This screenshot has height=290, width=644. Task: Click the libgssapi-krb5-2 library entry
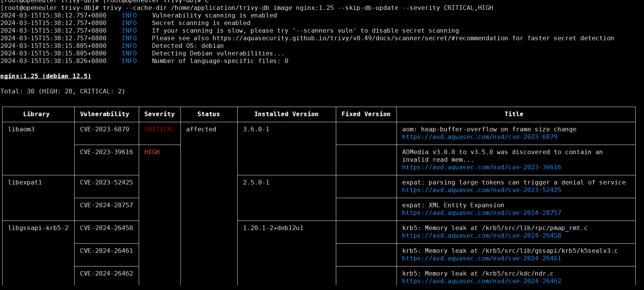point(38,228)
